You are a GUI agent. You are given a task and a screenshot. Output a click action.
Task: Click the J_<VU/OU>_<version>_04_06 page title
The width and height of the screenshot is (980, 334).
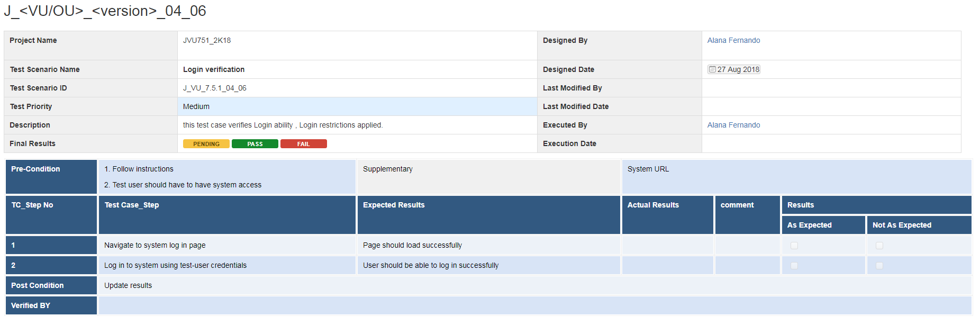click(105, 11)
